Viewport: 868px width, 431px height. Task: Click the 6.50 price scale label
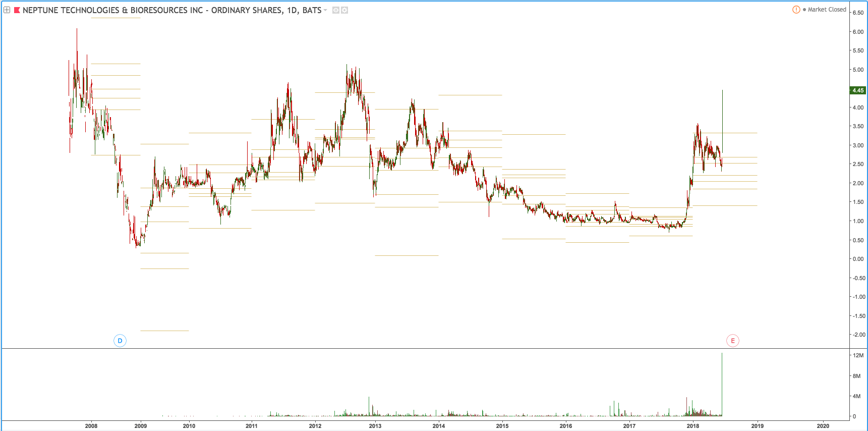[x=858, y=13]
